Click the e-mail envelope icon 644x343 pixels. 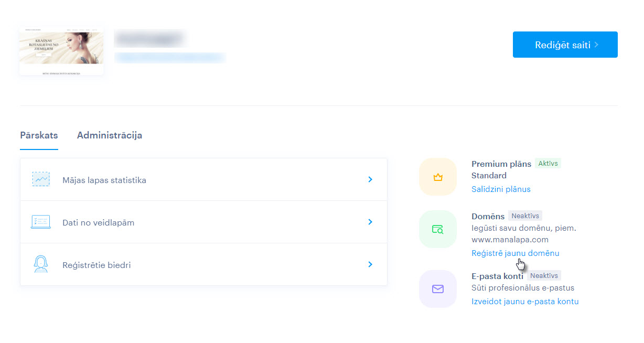click(438, 289)
